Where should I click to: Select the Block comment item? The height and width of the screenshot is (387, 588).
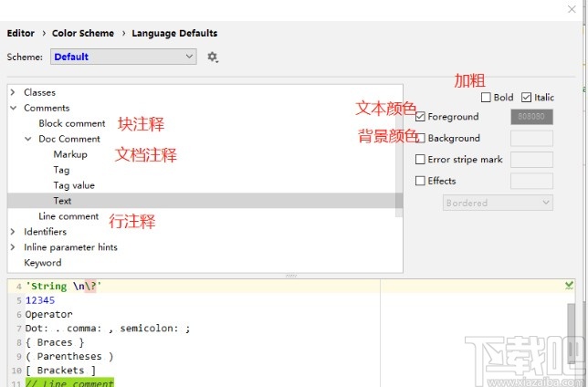(x=72, y=123)
